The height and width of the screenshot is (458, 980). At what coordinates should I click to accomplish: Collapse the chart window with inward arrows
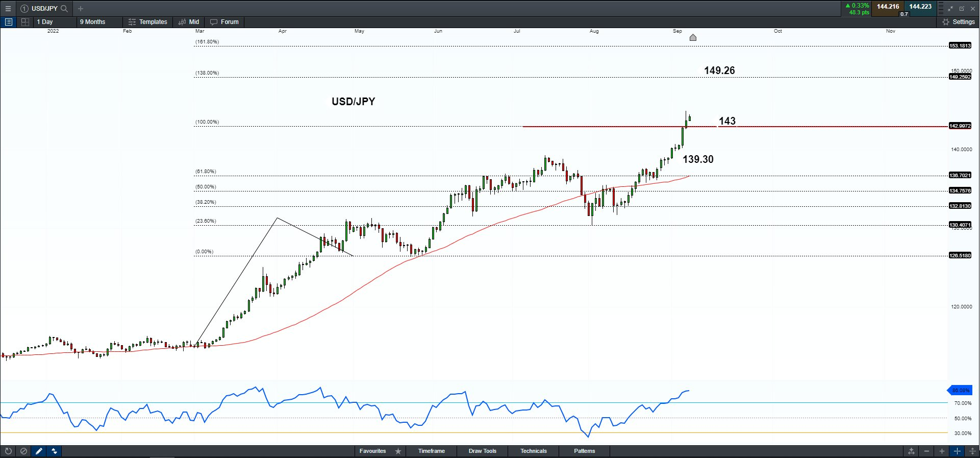click(950, 8)
